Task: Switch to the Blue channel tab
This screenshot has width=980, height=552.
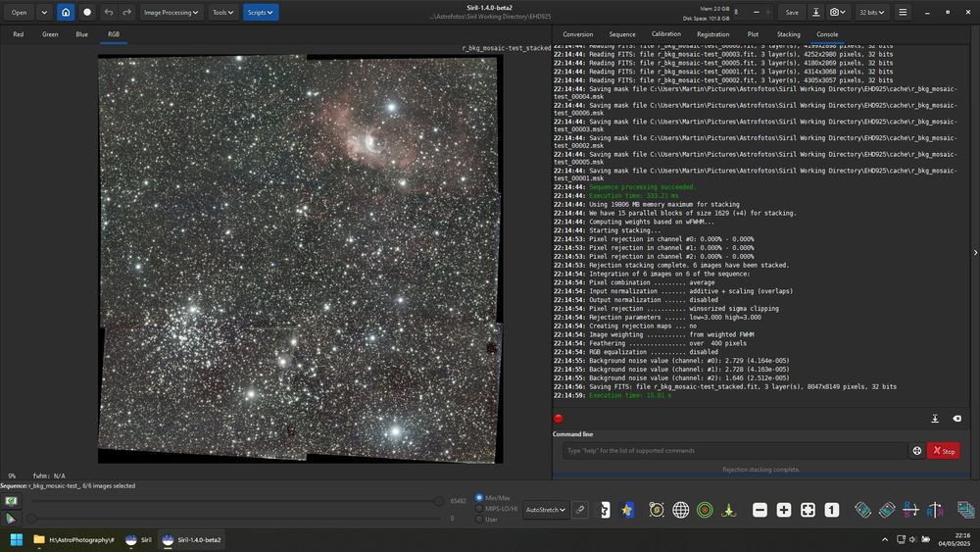Action: coord(82,34)
